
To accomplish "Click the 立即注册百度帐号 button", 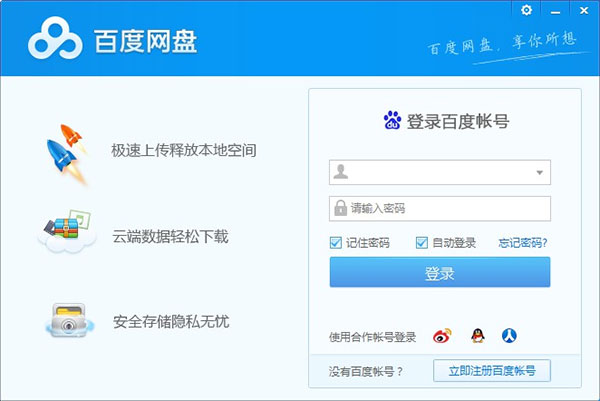I will click(491, 371).
